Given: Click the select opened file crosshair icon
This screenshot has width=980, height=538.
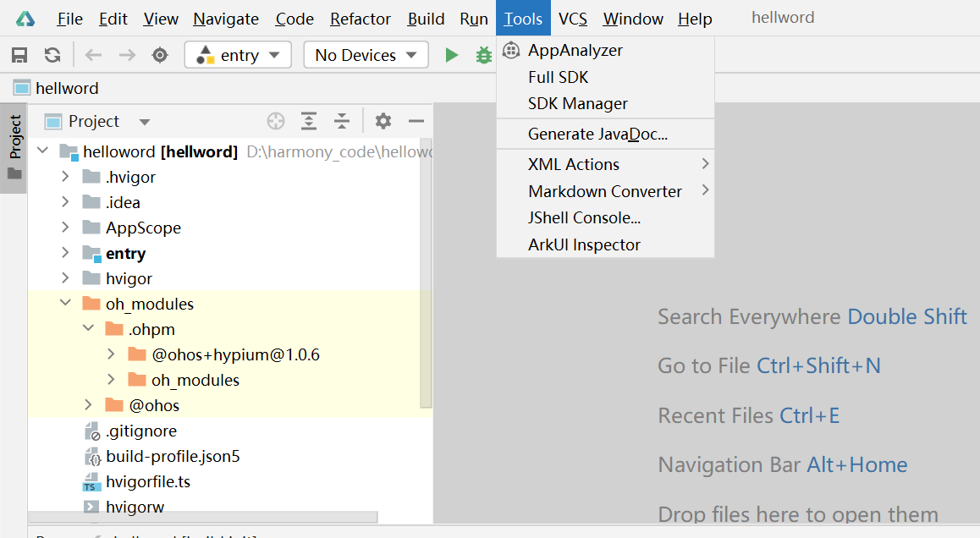Looking at the screenshot, I should [276, 121].
